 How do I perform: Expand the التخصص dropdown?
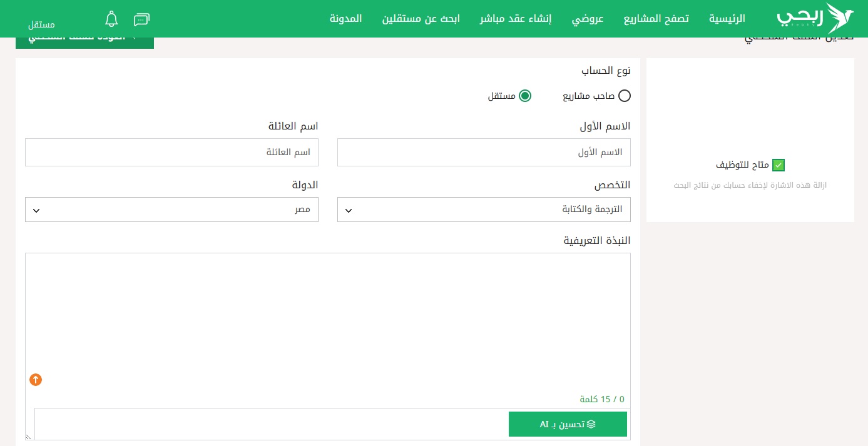tap(483, 210)
